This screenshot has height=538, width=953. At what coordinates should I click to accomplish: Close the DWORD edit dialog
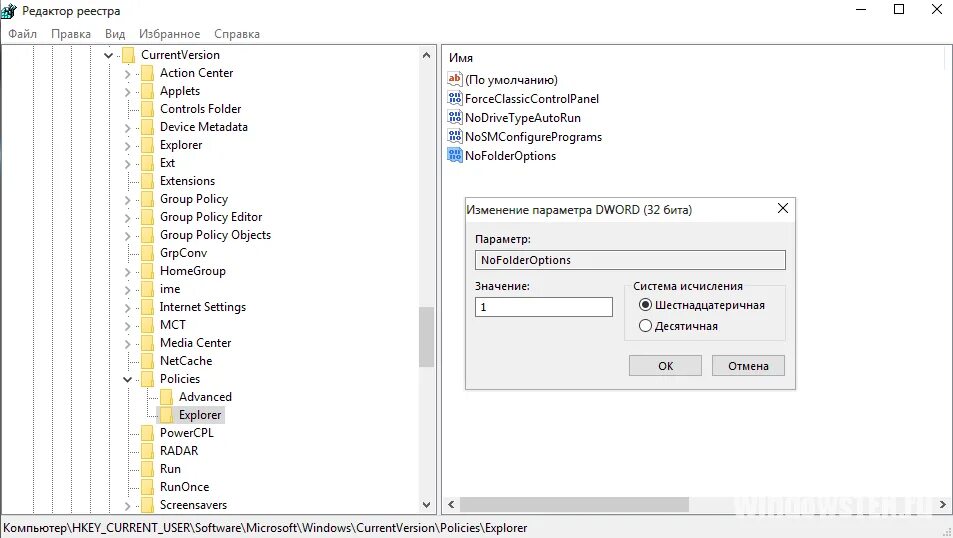click(x=783, y=209)
